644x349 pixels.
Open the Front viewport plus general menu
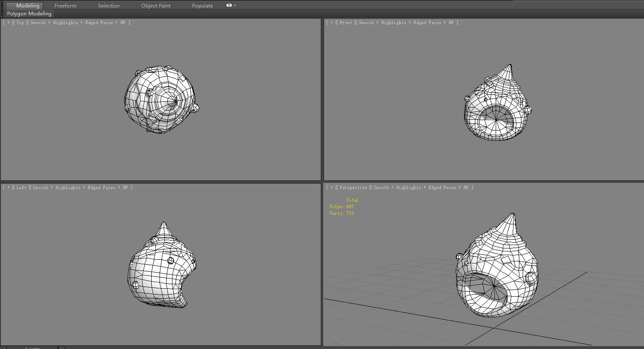click(332, 22)
